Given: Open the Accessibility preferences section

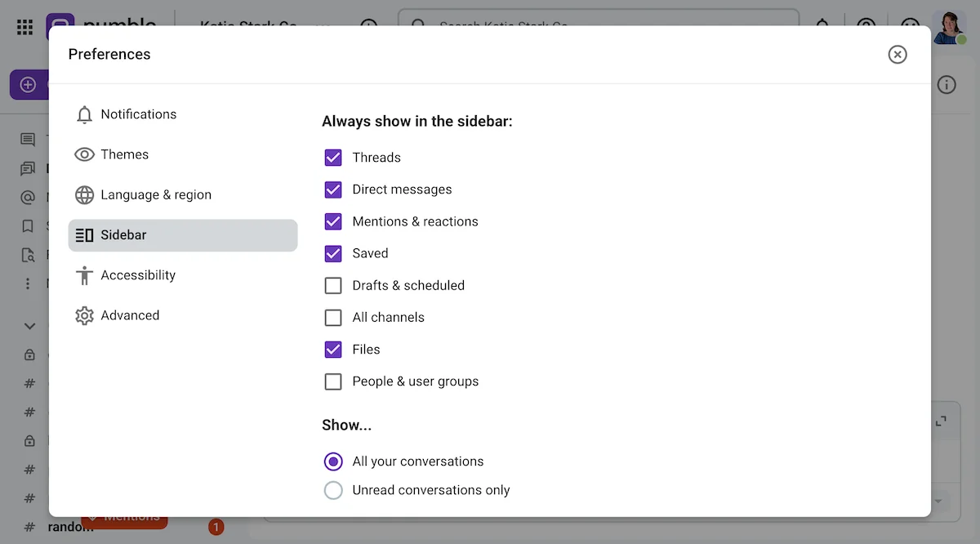Looking at the screenshot, I should 138,275.
